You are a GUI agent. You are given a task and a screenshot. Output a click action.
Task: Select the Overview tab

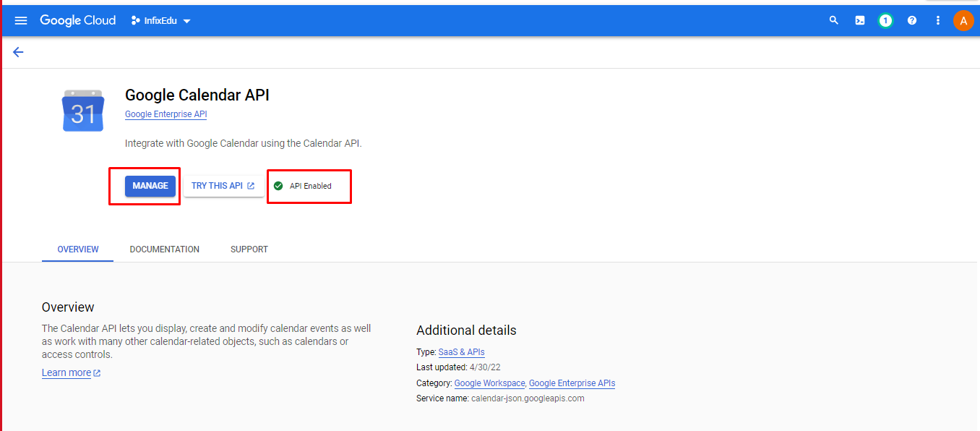[x=78, y=249]
